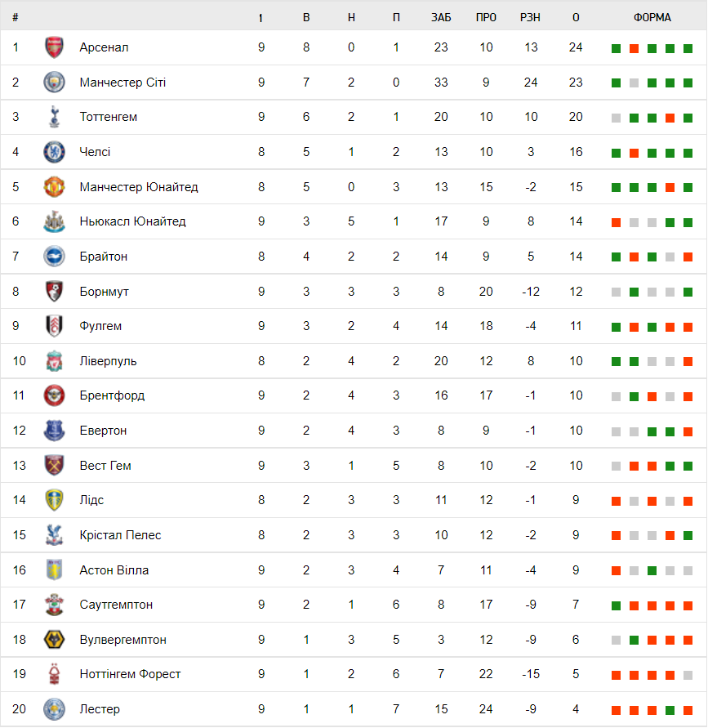Open the Everton crest icon
Viewport: 708px width, 728px height.
[x=54, y=431]
